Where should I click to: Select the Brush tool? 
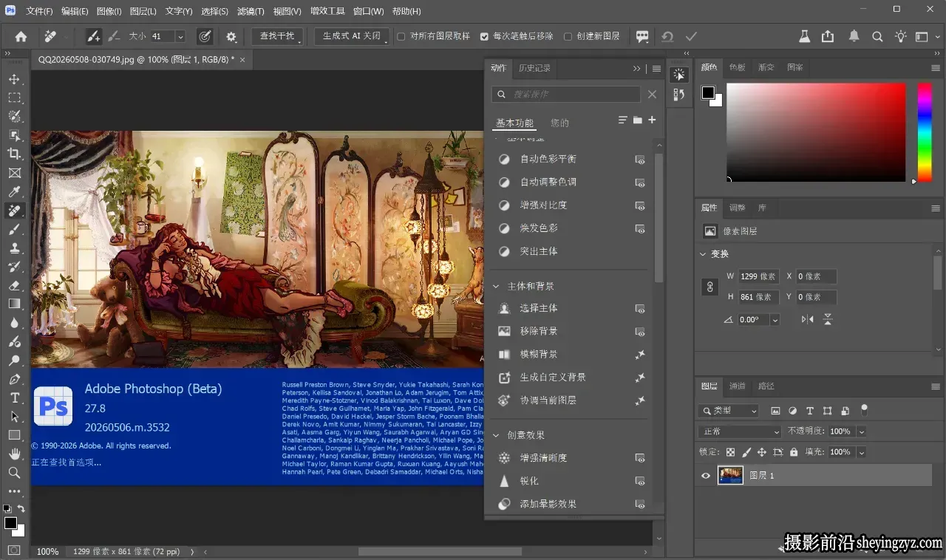(x=14, y=229)
